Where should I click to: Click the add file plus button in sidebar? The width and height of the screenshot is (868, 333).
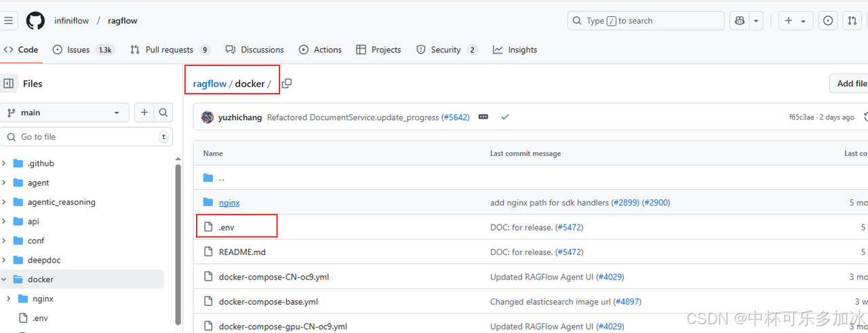click(x=144, y=113)
